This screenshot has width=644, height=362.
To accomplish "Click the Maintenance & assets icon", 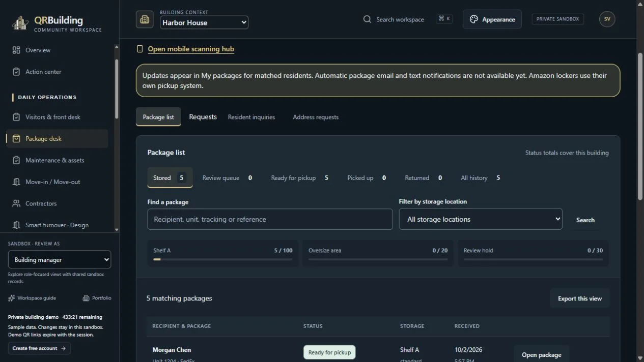I will coord(16,160).
